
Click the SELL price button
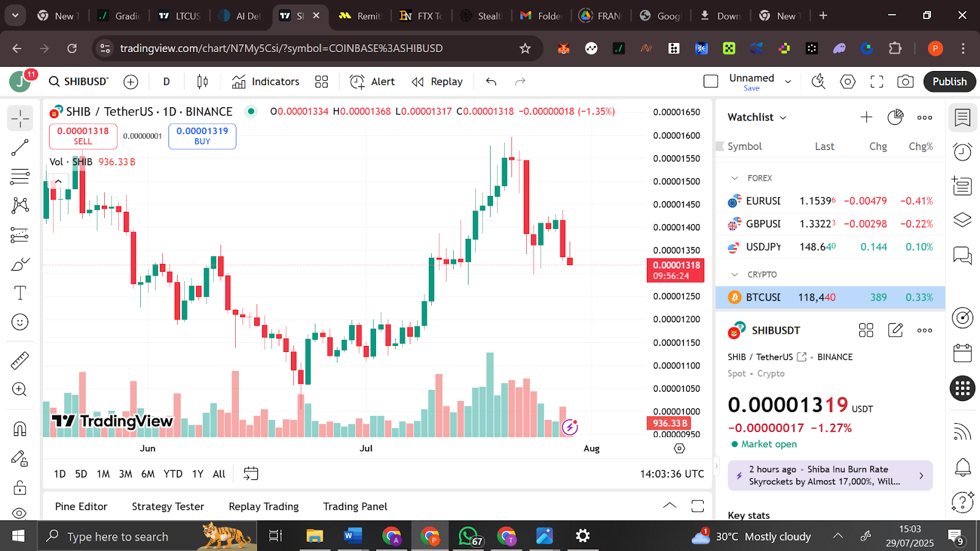pyautogui.click(x=83, y=136)
